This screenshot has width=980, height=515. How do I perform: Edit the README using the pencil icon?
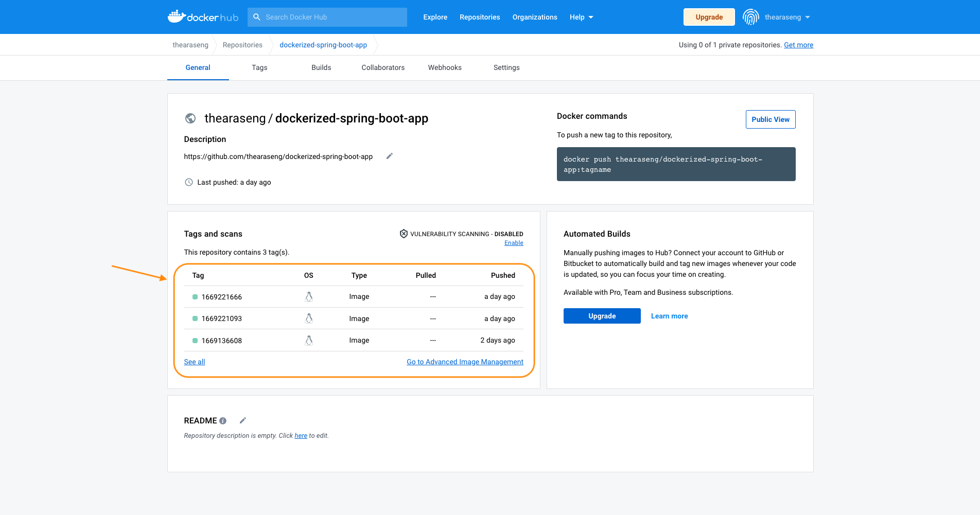243,420
